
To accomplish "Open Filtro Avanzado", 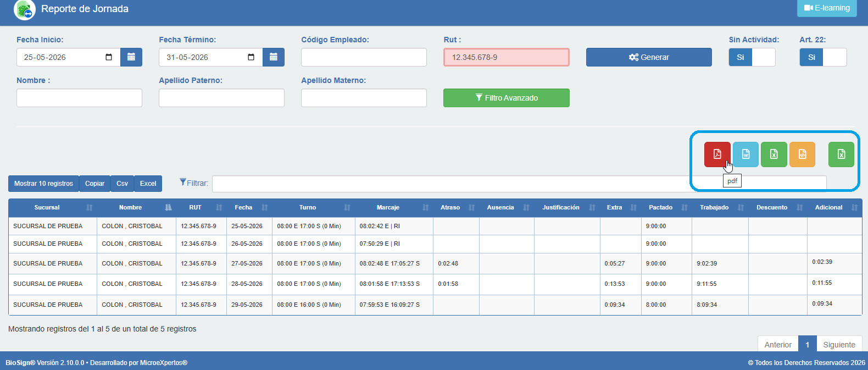I will click(x=507, y=98).
